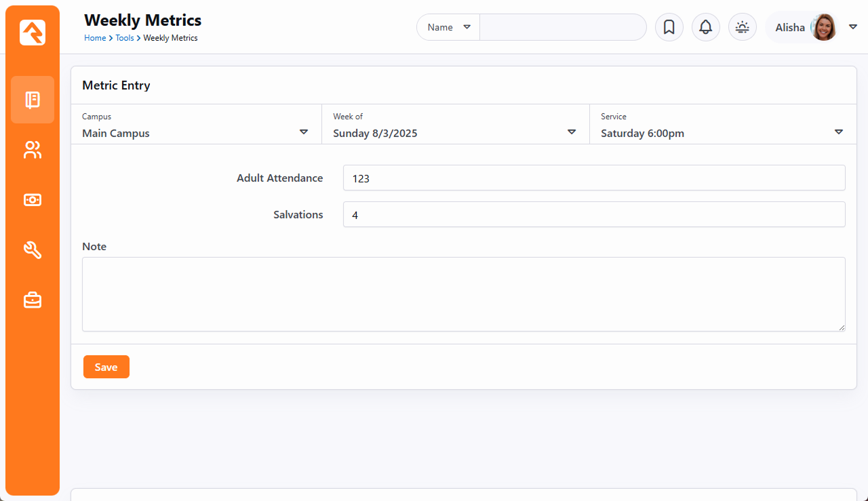Click the Adult Attendance input field
The width and height of the screenshot is (868, 501).
[x=593, y=178]
